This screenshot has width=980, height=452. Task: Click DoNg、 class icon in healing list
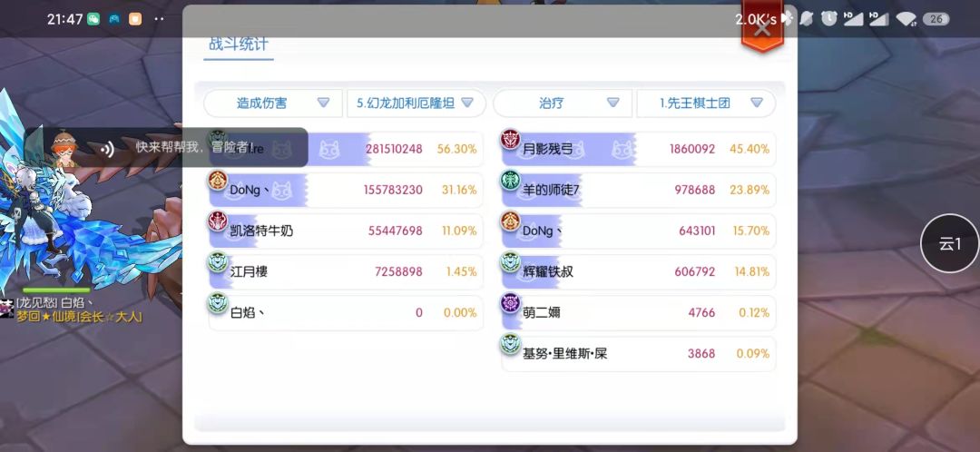[x=511, y=221]
